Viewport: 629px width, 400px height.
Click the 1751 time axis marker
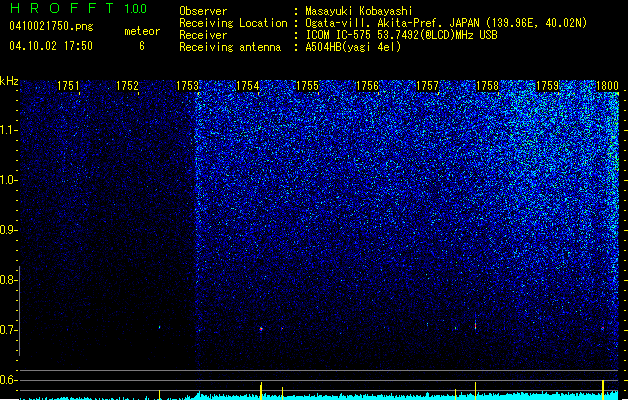pyautogui.click(x=68, y=86)
